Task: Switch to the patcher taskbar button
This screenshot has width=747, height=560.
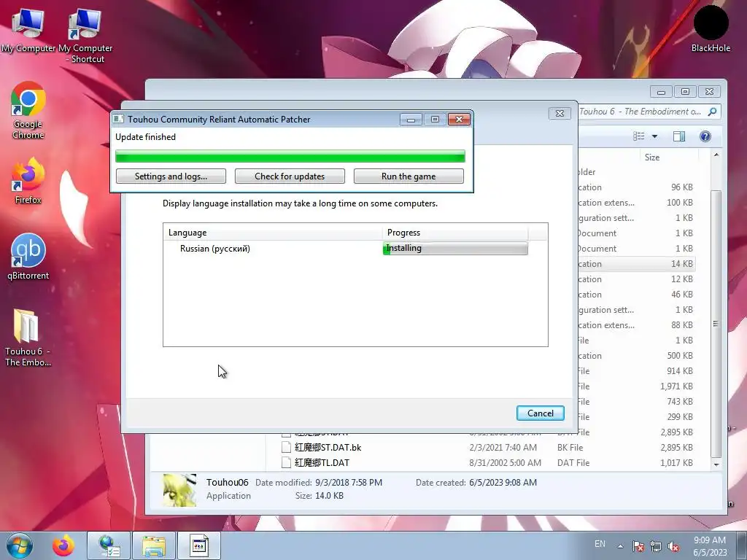Action: (199, 545)
